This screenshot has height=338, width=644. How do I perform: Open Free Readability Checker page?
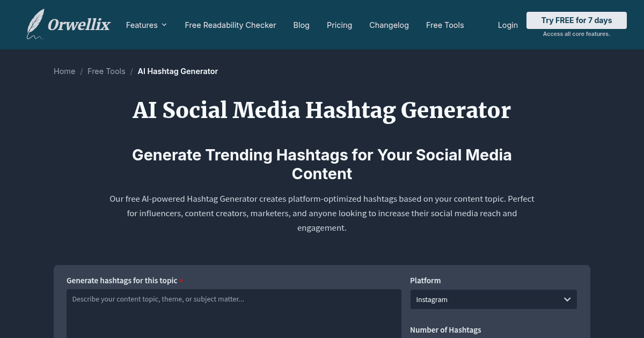pos(230,25)
